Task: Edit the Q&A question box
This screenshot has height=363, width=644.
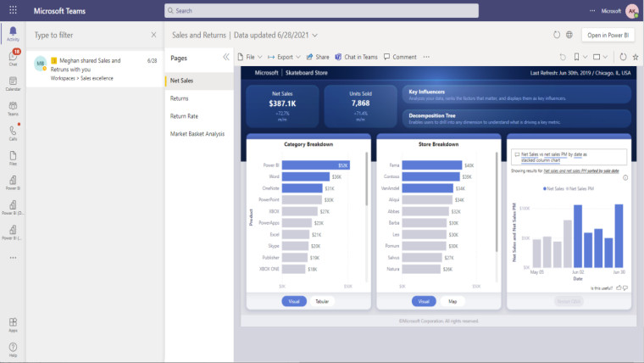Action: (569, 157)
